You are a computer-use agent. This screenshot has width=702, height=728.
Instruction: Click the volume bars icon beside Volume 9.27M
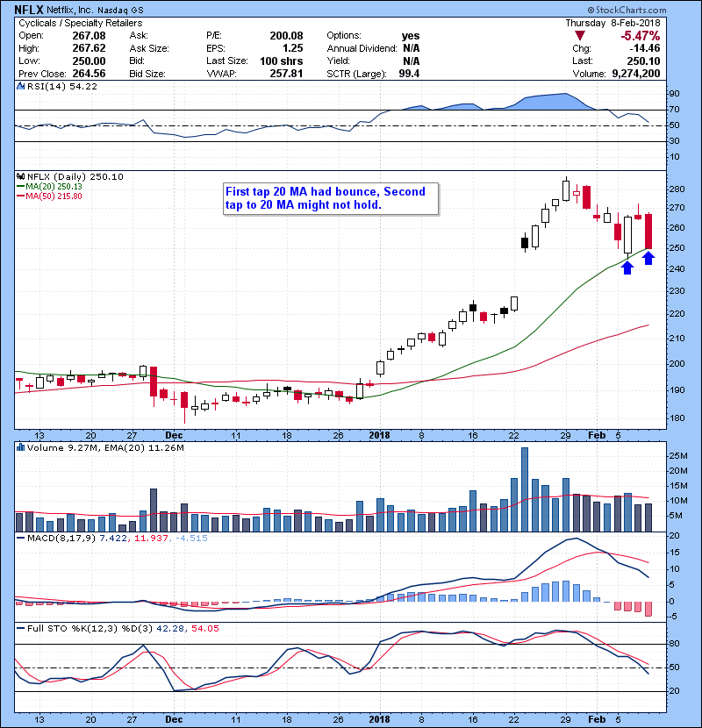coord(20,447)
